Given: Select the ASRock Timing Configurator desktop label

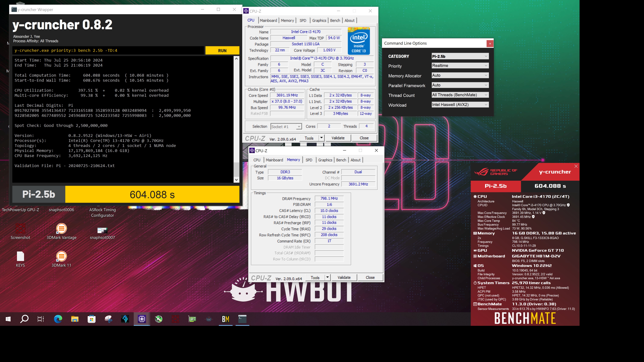Looking at the screenshot, I should click(102, 213).
